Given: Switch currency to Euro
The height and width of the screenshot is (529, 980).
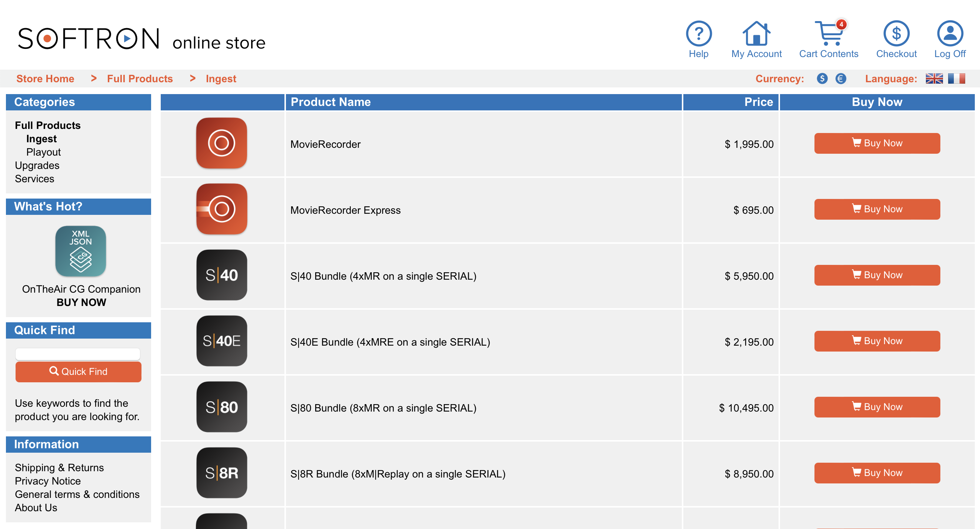Looking at the screenshot, I should 841,79.
